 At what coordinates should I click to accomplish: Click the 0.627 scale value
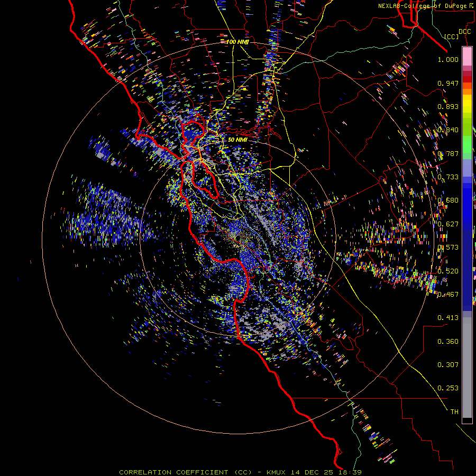coord(448,224)
